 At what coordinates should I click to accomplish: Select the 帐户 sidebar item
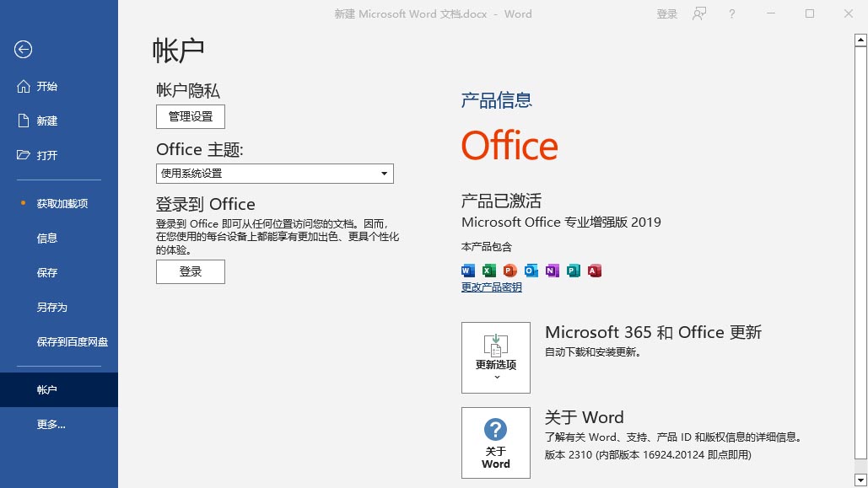point(59,390)
